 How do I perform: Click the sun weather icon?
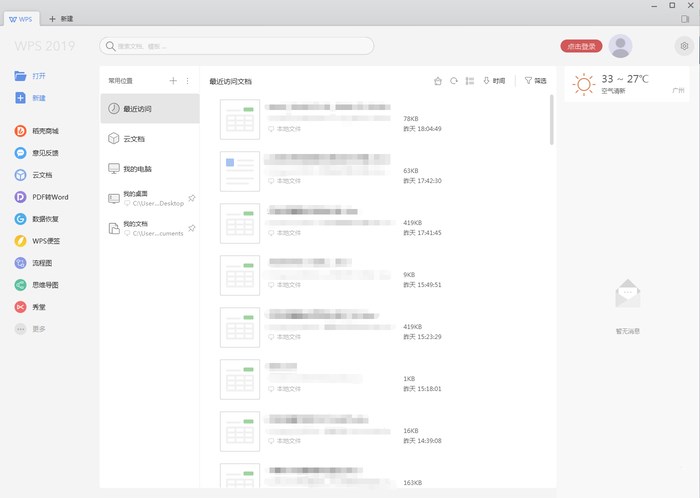pyautogui.click(x=583, y=84)
